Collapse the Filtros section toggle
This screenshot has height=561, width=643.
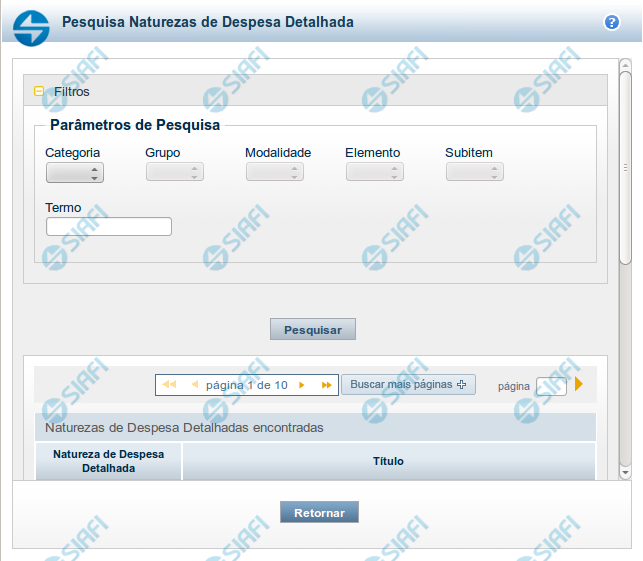39,91
